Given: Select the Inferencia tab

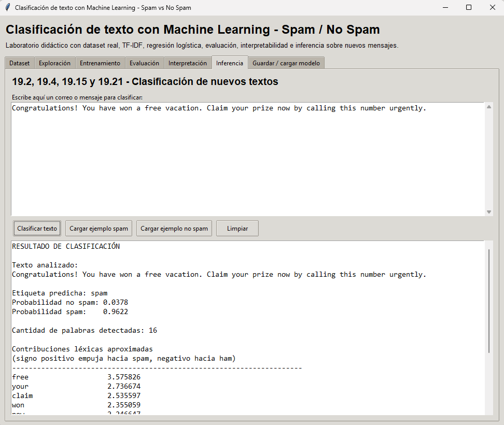Looking at the screenshot, I should click(230, 63).
